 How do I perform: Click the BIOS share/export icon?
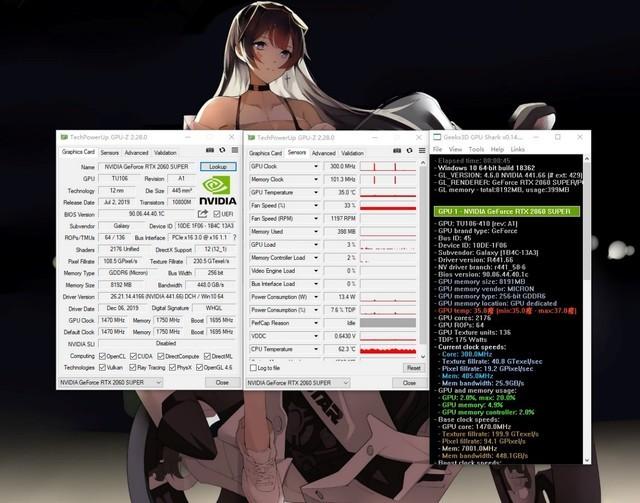[x=203, y=214]
